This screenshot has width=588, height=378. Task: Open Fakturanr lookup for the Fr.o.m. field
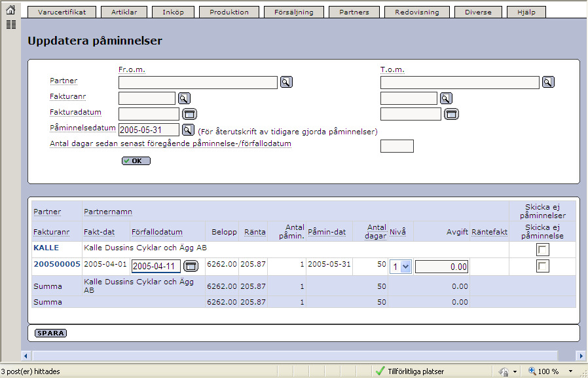pos(184,98)
